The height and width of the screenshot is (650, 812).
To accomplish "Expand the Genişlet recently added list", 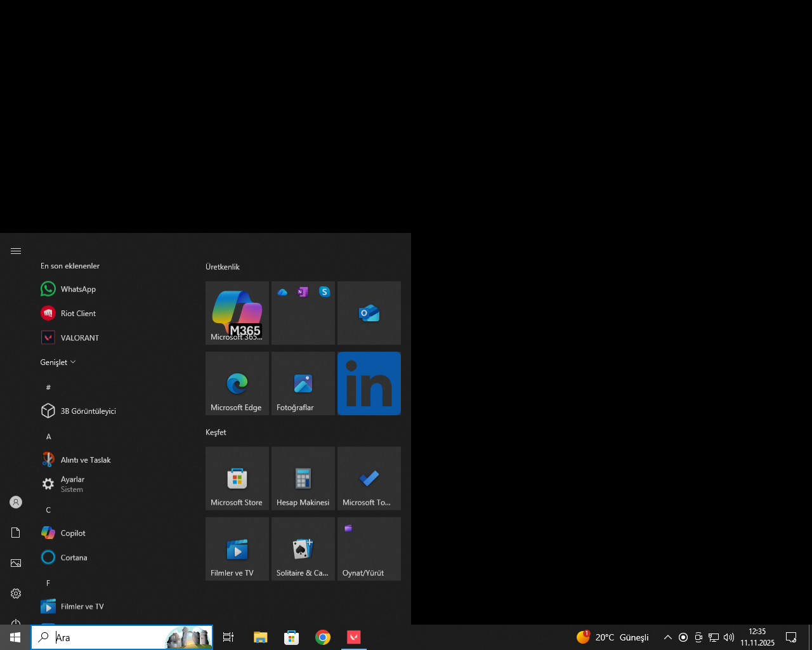I will point(58,362).
